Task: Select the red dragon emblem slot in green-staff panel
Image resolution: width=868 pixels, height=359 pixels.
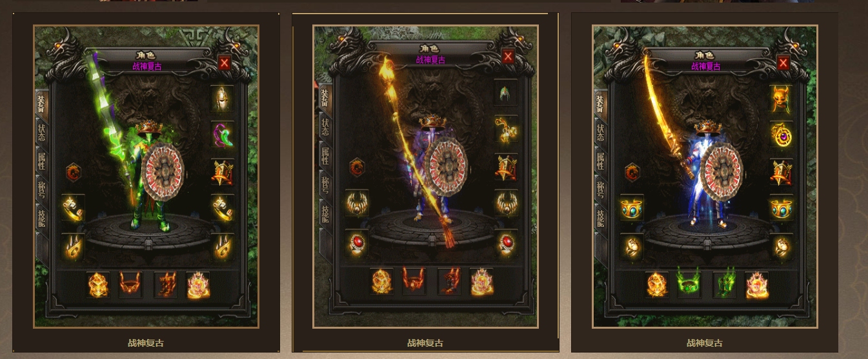Action: click(73, 172)
